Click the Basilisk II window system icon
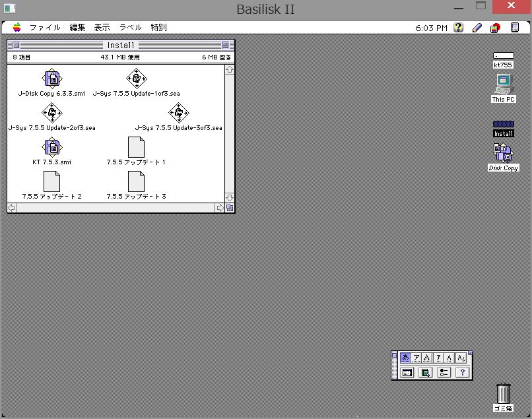Image resolution: width=532 pixels, height=419 pixels. (x=9, y=8)
